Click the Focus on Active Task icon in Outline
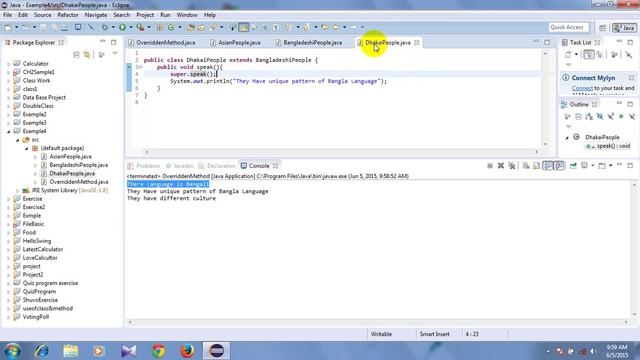 coord(567,117)
